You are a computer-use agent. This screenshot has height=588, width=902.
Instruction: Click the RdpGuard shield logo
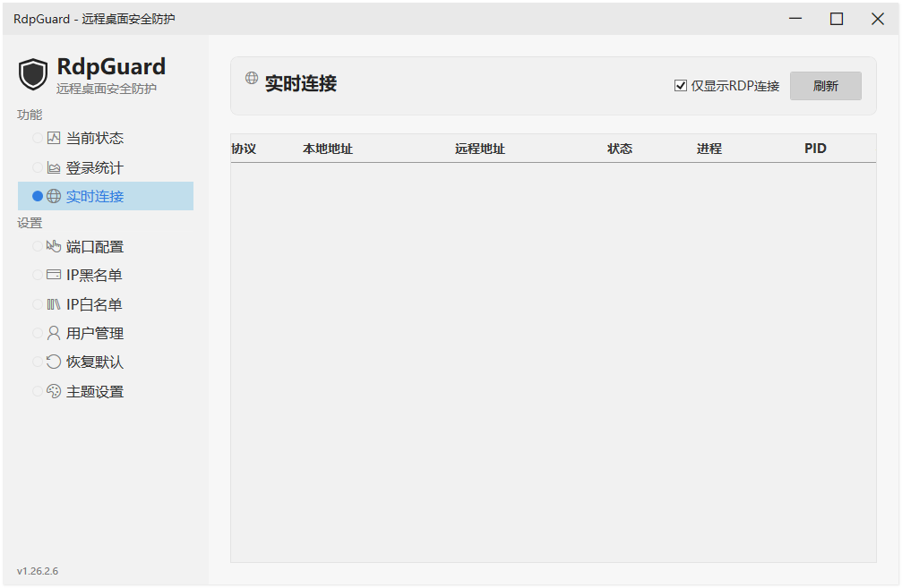(33, 73)
